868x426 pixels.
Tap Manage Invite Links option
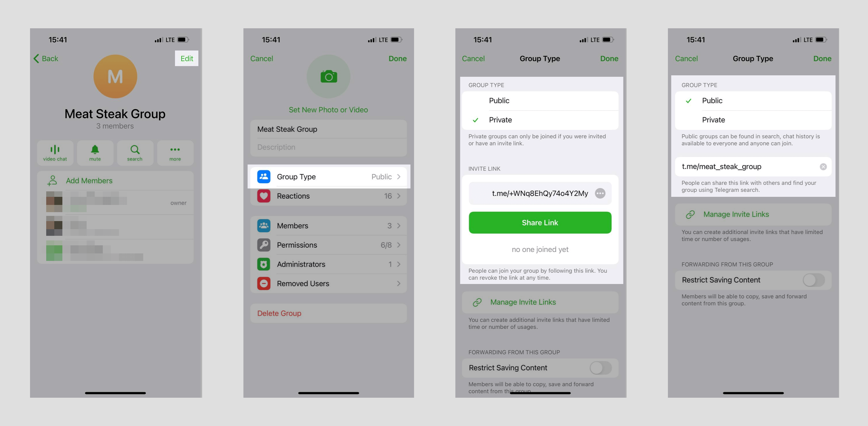(540, 302)
